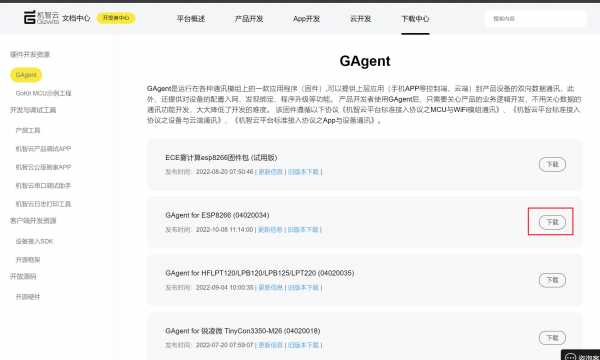The height and width of the screenshot is (360, 600).
Task: Open 设备接入SDK in the sidebar
Action: [x=34, y=241]
